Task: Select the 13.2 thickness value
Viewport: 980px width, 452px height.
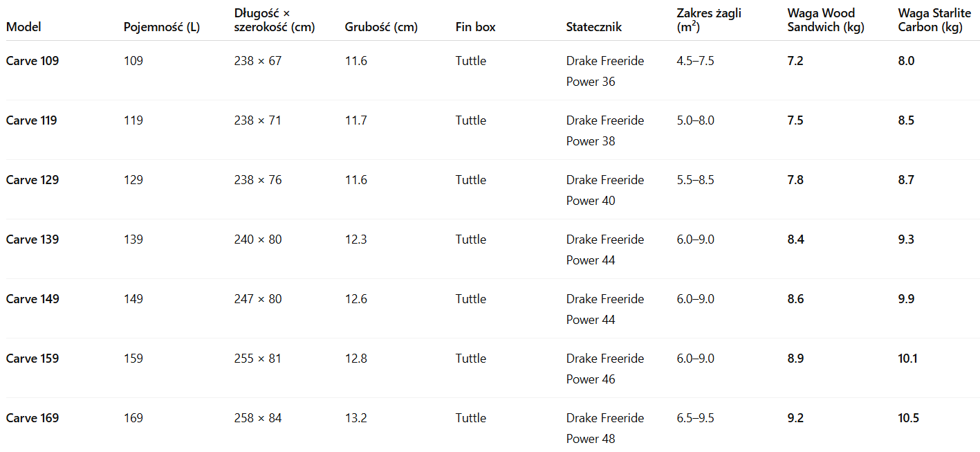Action: point(356,418)
